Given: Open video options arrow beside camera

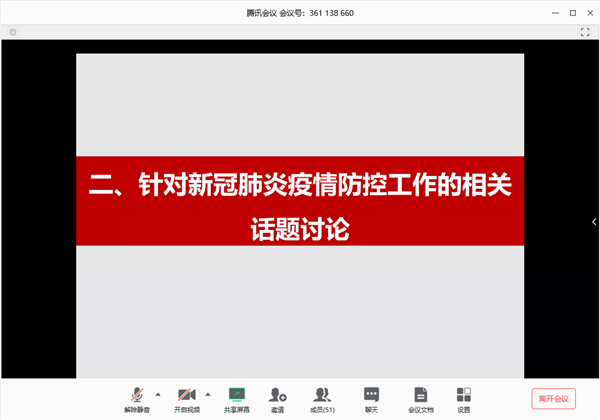Looking at the screenshot, I should 208,394.
